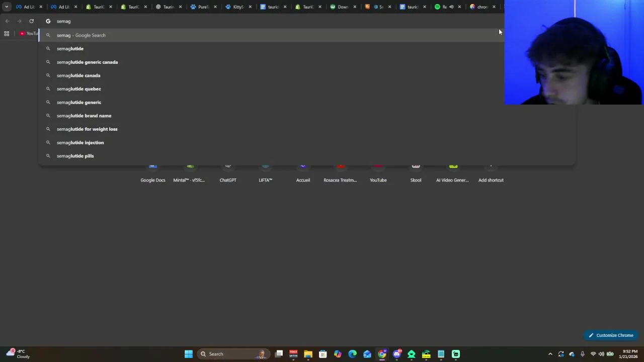644x362 pixels.
Task: Click the battery tray icon
Action: coord(610,354)
